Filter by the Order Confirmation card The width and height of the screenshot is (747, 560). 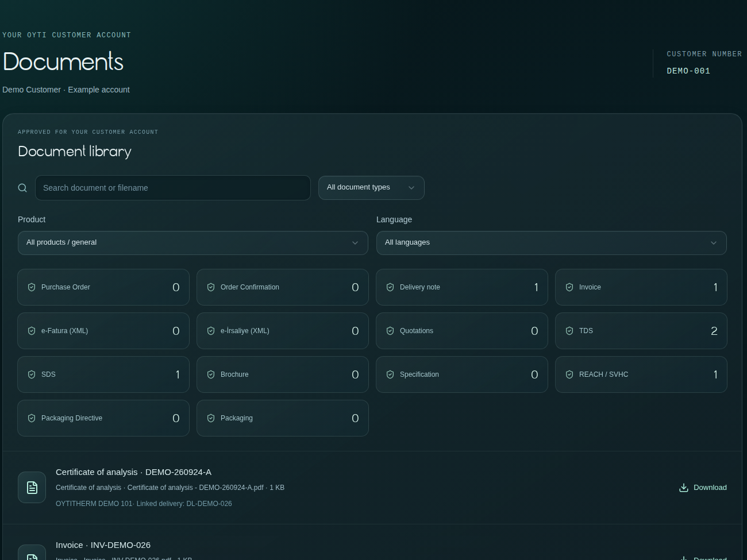pyautogui.click(x=283, y=287)
